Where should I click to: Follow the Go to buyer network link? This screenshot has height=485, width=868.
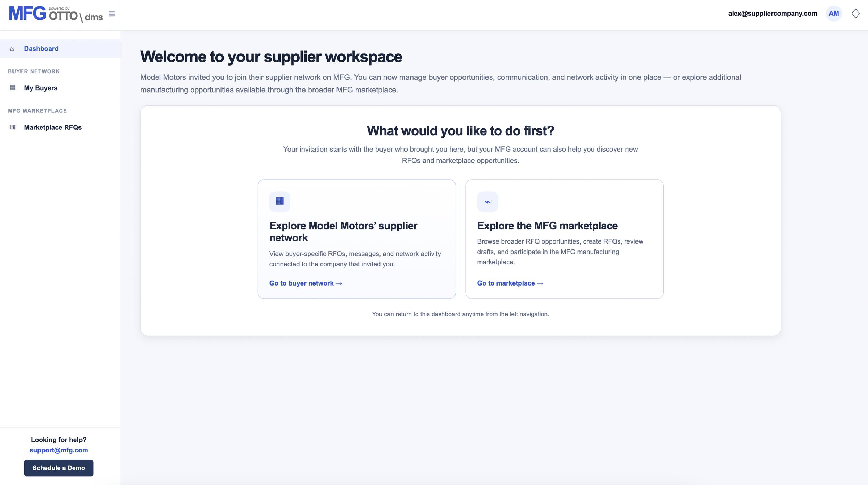(306, 283)
